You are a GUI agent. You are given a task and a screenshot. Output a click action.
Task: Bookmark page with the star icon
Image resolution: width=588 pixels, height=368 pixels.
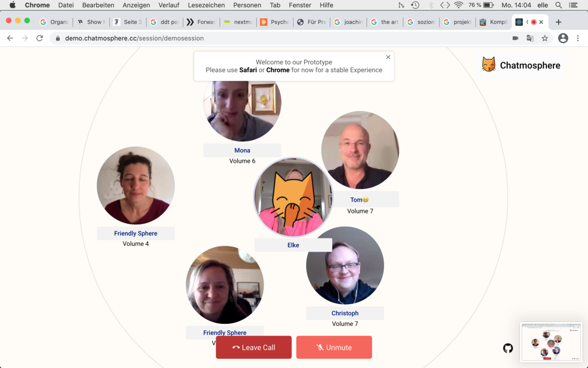[x=544, y=38]
